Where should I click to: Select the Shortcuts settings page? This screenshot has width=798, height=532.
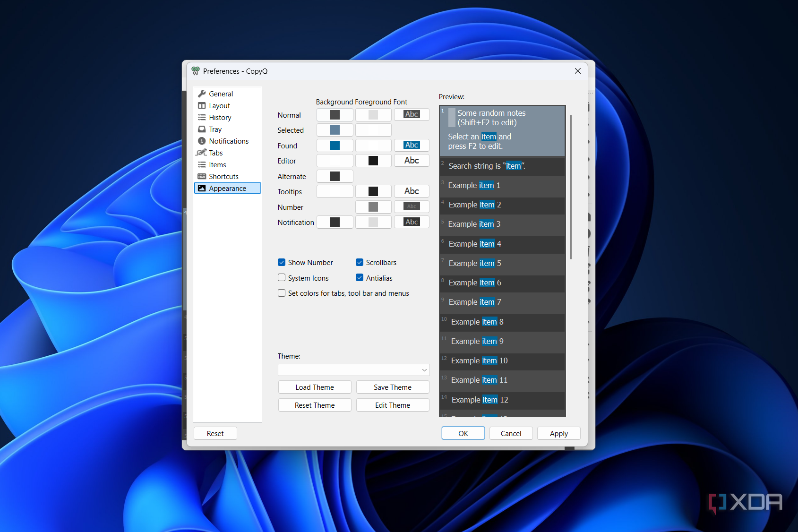pos(227,176)
